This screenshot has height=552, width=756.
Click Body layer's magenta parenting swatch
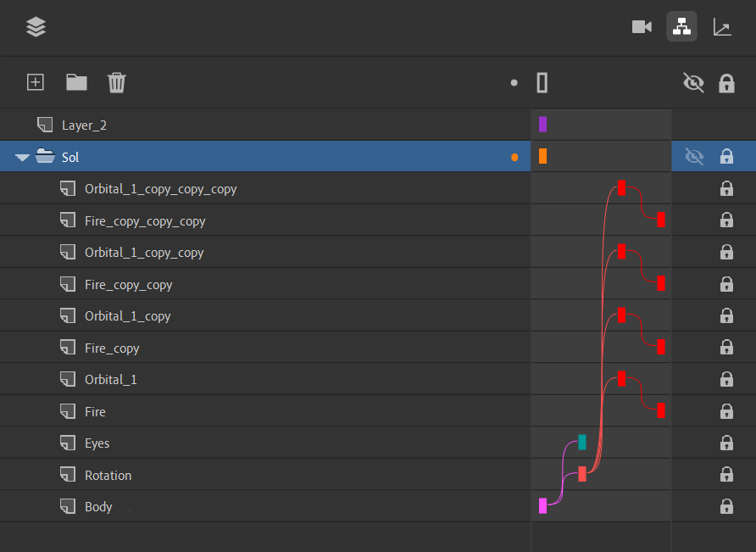[x=543, y=505]
